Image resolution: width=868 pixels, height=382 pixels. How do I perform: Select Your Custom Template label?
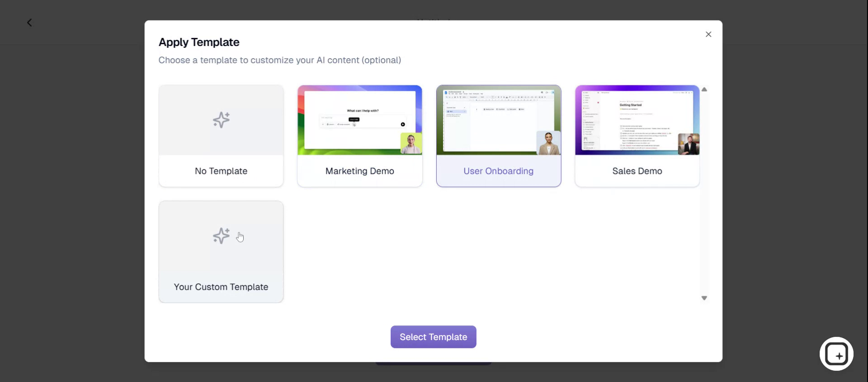point(221,287)
